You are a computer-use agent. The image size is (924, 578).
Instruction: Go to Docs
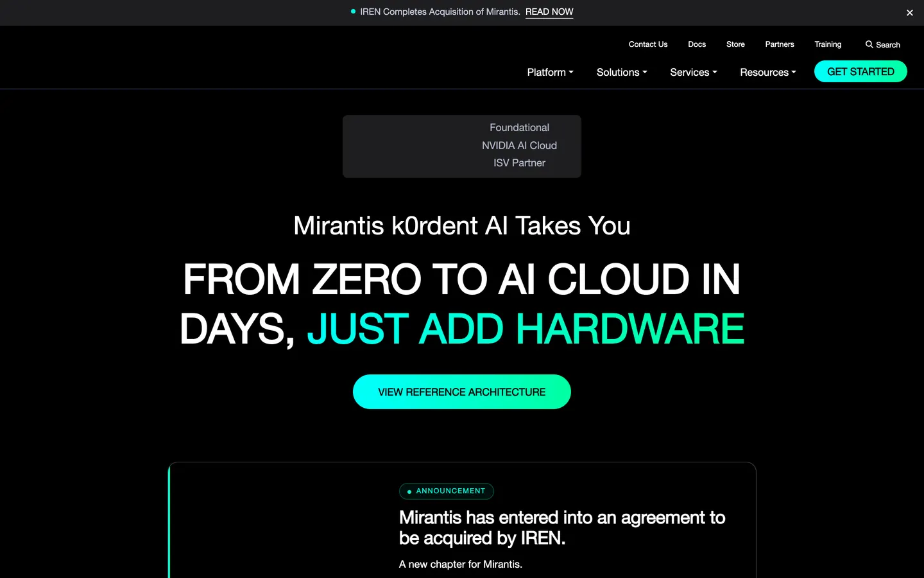(x=697, y=44)
